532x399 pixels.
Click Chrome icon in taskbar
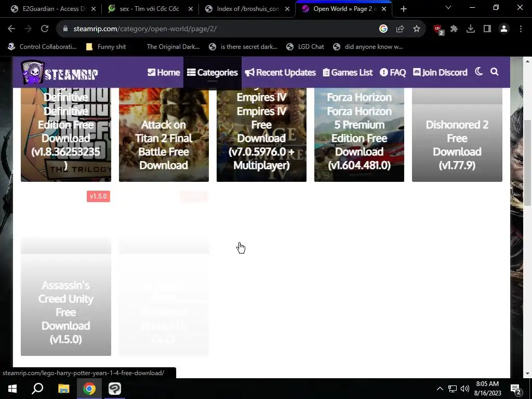pos(89,389)
